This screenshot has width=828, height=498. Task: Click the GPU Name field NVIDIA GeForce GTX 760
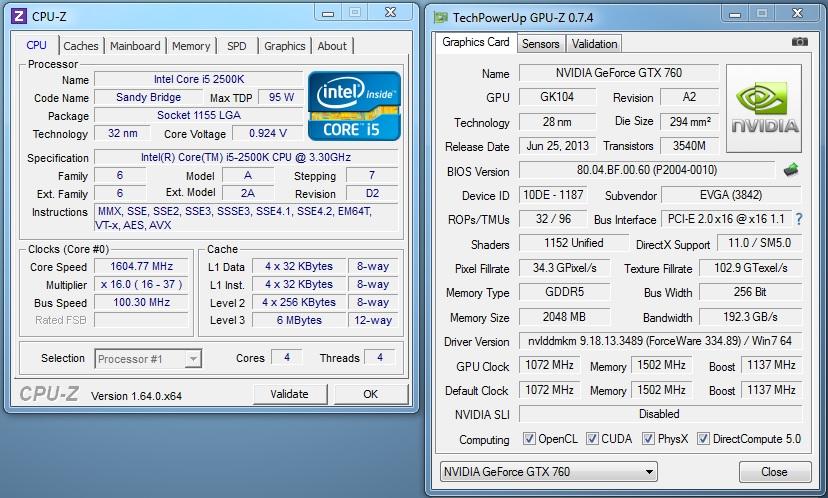[618, 73]
